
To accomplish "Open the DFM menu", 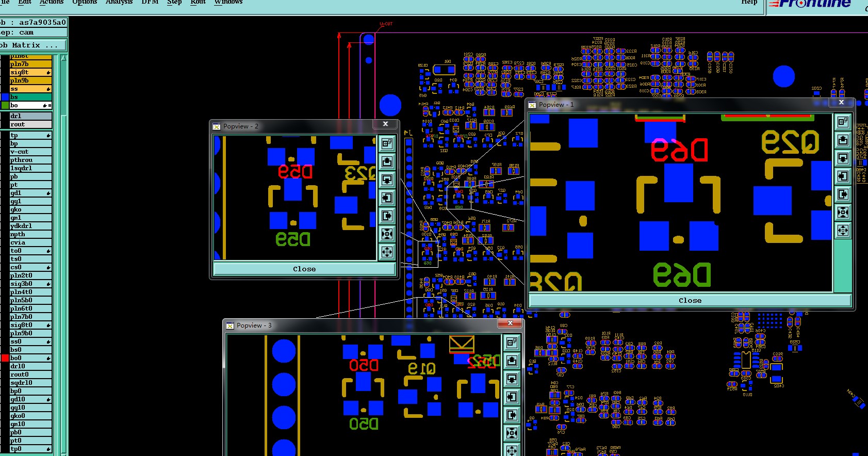I will [x=150, y=3].
